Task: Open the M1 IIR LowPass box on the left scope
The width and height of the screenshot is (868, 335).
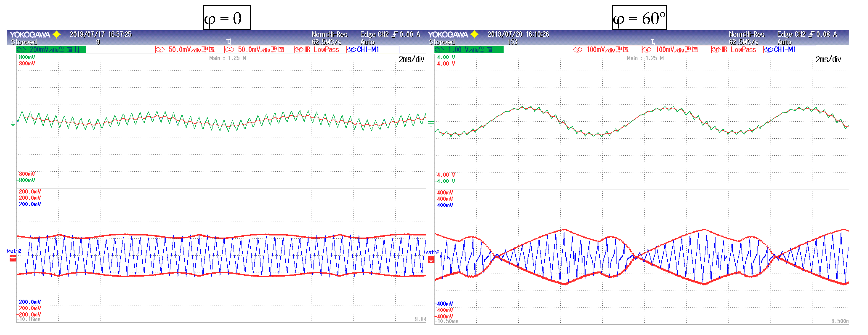Action: pos(320,50)
